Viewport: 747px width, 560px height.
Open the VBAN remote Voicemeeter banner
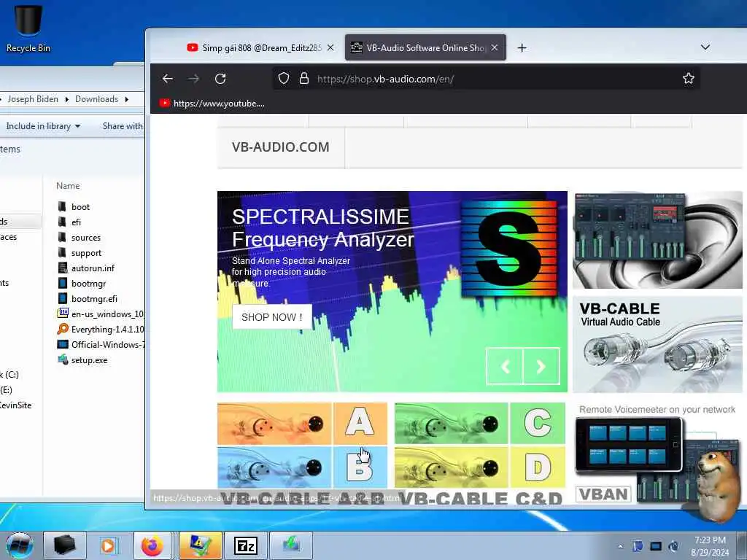657,453
